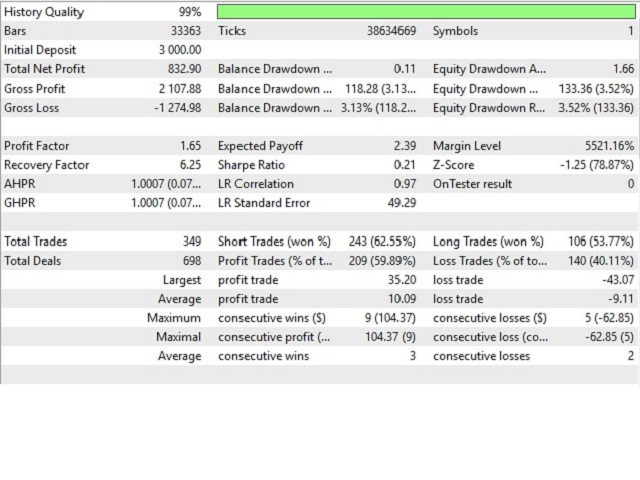Image resolution: width=640 pixels, height=480 pixels.
Task: Select LR Standard Error value 49.29
Action: pos(402,203)
